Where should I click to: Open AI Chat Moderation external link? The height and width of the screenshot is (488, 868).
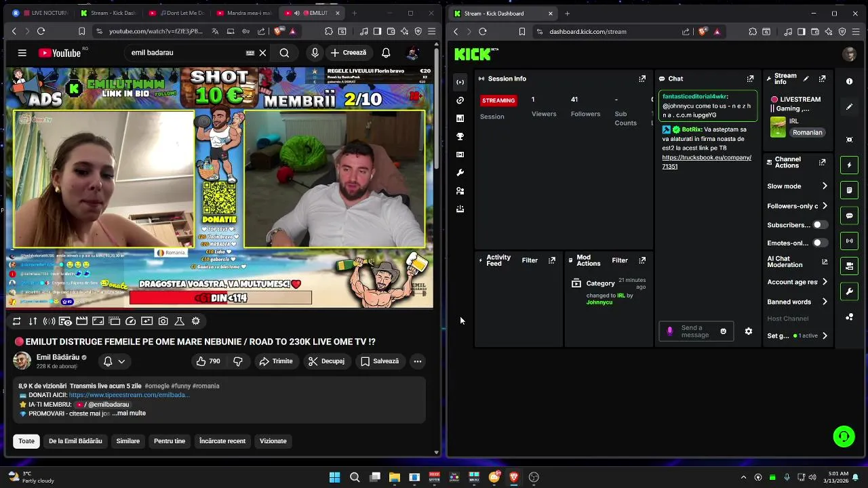click(825, 262)
